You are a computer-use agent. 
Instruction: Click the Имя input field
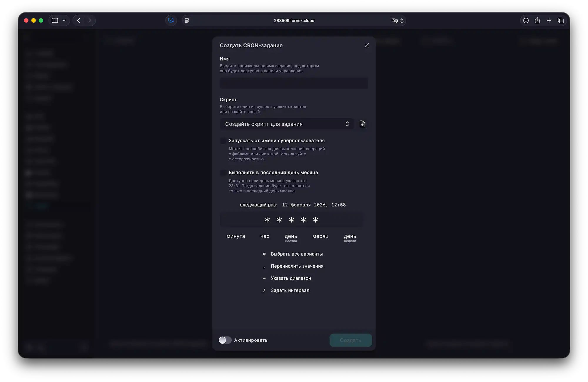293,83
